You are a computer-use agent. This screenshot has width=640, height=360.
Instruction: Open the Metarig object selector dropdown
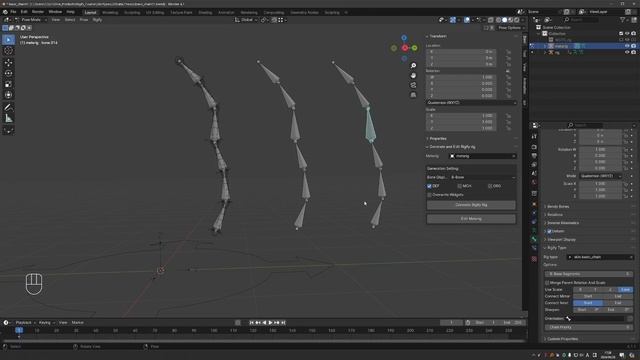482,156
